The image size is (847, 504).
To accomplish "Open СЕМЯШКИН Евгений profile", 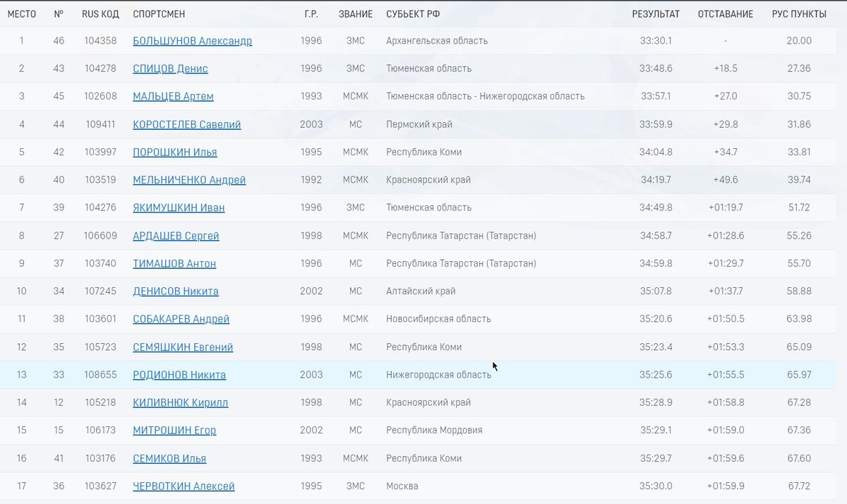I will coord(183,347).
